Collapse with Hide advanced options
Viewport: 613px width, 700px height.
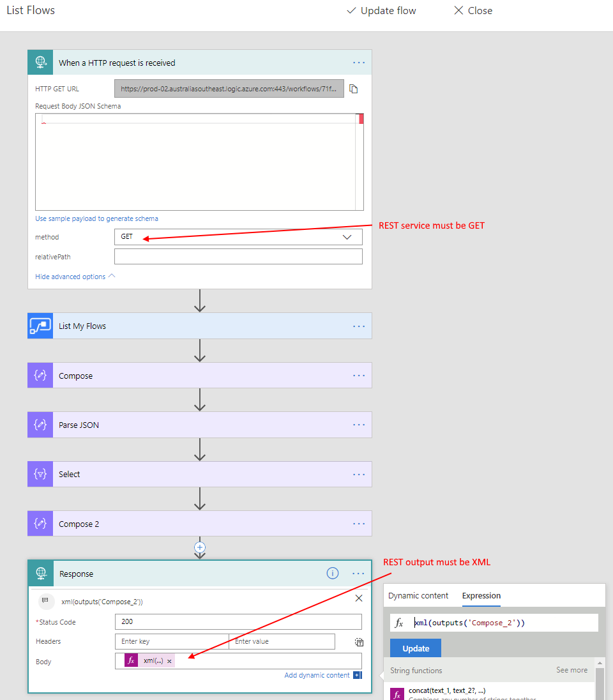[75, 277]
